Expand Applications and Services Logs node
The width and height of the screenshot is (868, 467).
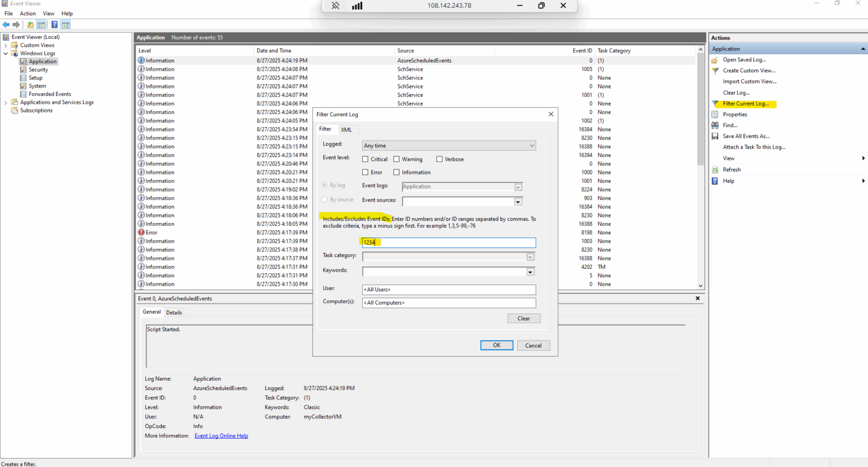click(6, 103)
